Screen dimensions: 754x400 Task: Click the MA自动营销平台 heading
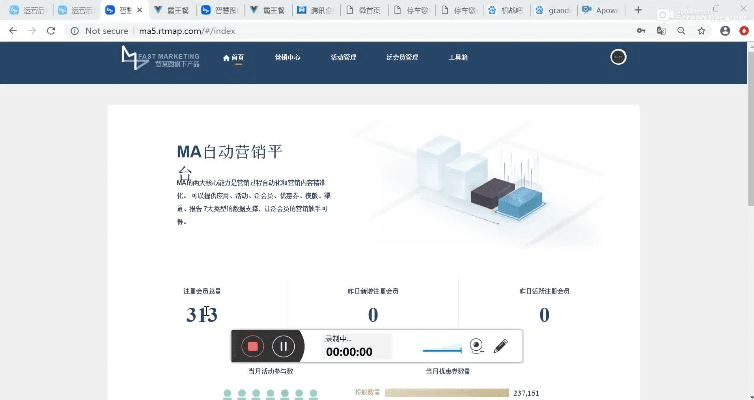coord(229,161)
